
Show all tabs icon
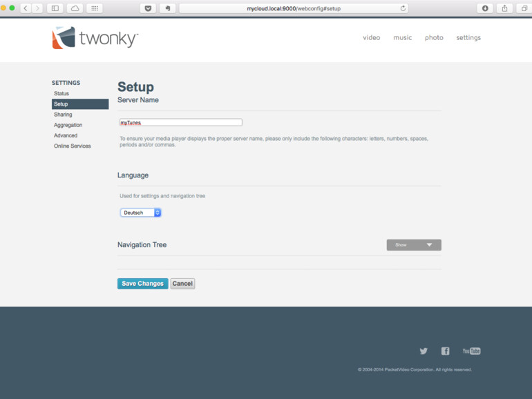(x=524, y=8)
